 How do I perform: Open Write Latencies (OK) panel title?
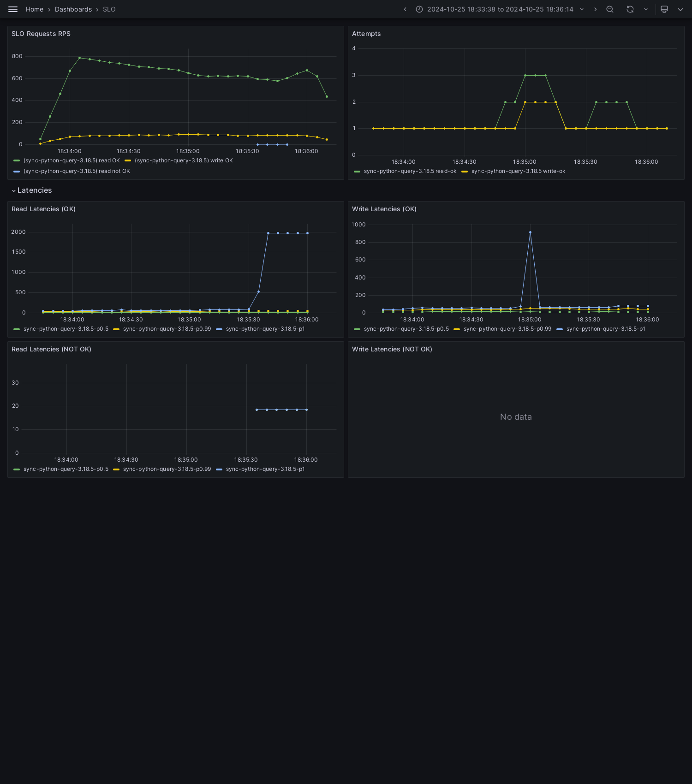pos(384,209)
